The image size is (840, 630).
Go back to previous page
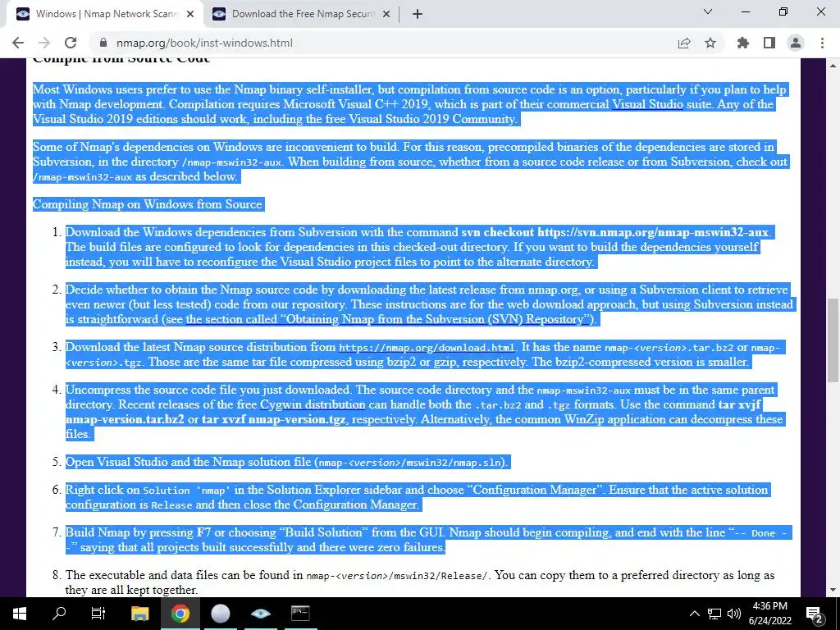point(18,43)
